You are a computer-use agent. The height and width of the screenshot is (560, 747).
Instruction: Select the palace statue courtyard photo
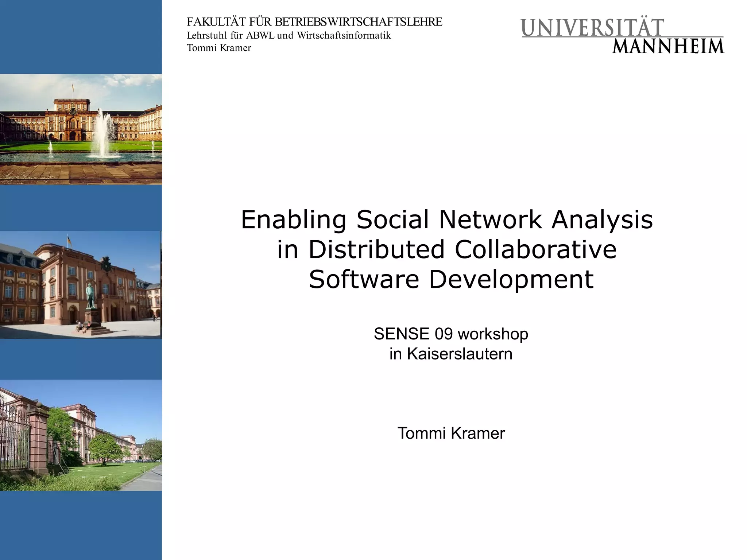(x=81, y=285)
